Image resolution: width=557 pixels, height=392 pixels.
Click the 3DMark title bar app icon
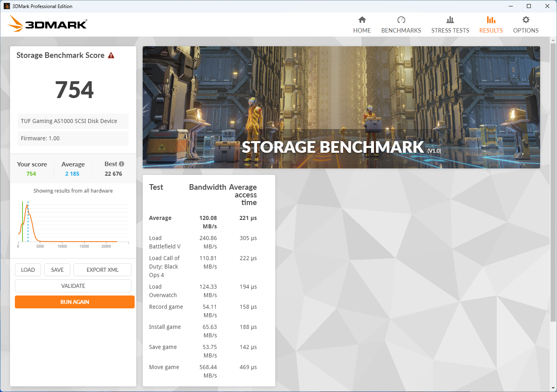tap(7, 6)
